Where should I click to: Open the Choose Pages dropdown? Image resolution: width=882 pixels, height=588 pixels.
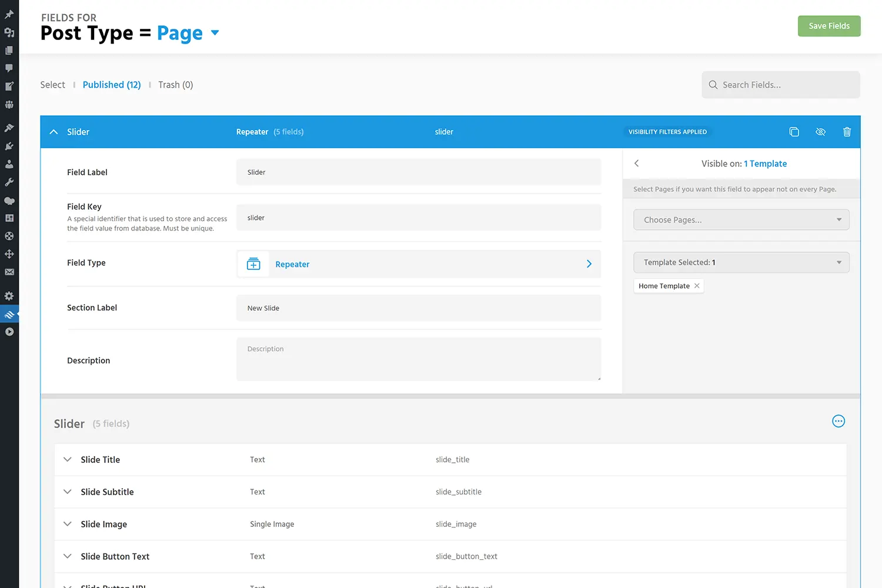741,220
